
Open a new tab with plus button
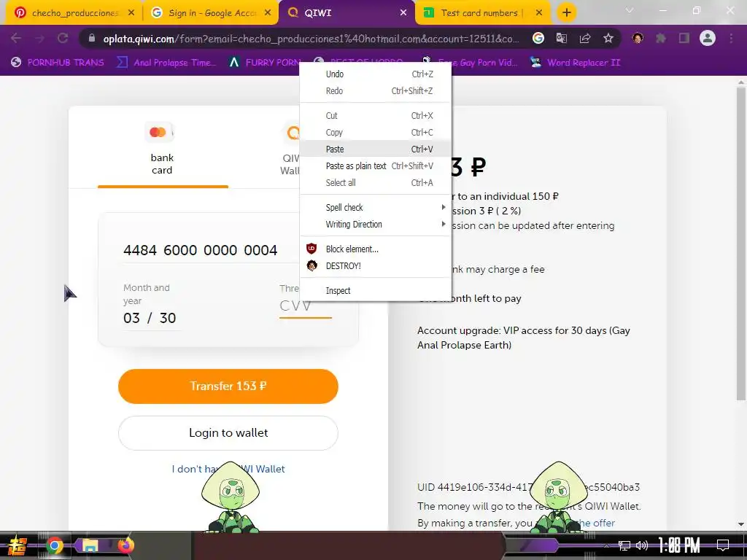coord(566,13)
